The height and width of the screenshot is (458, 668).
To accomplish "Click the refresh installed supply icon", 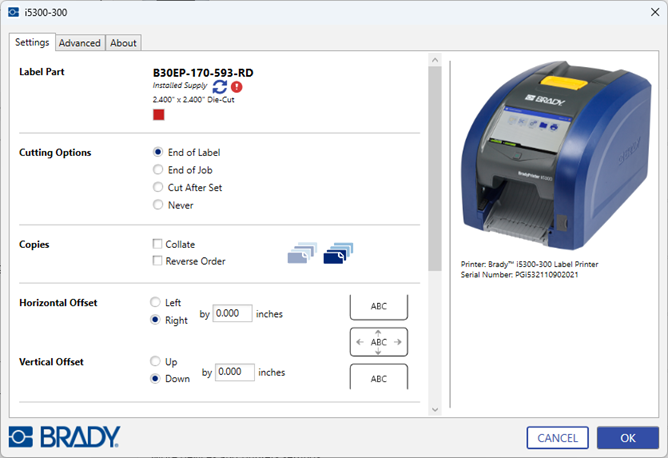I will click(219, 87).
